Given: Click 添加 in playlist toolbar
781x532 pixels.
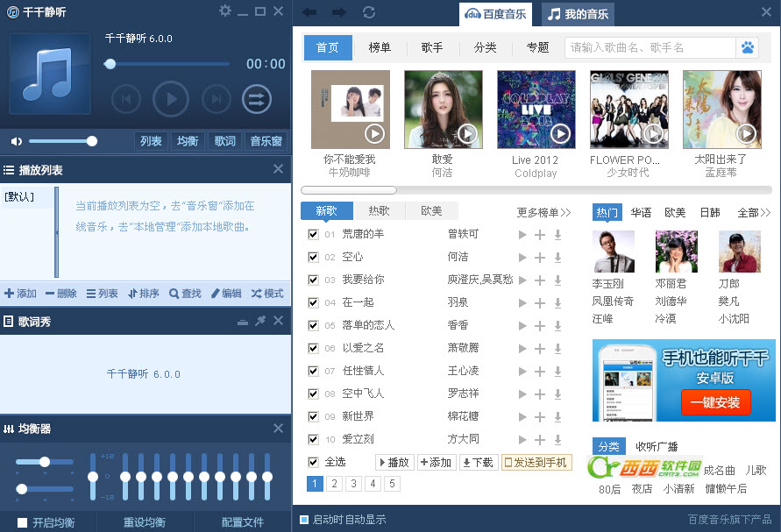Looking at the screenshot, I should pyautogui.click(x=20, y=294).
